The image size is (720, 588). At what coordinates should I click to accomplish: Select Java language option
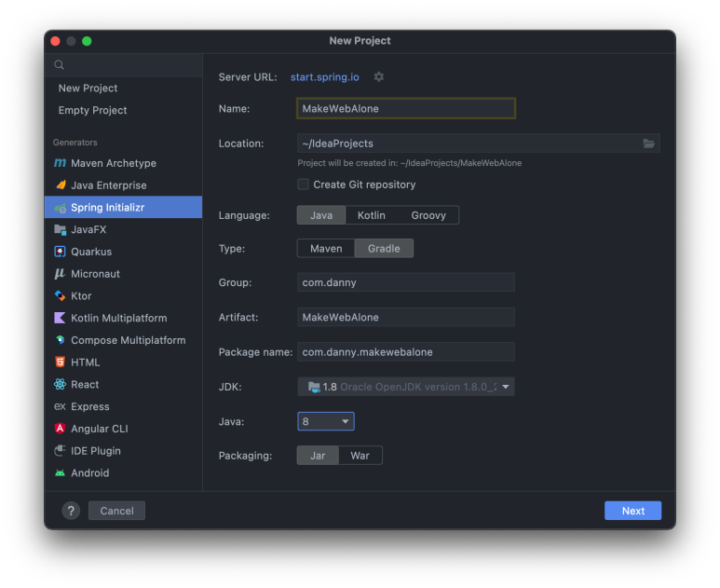(x=321, y=215)
